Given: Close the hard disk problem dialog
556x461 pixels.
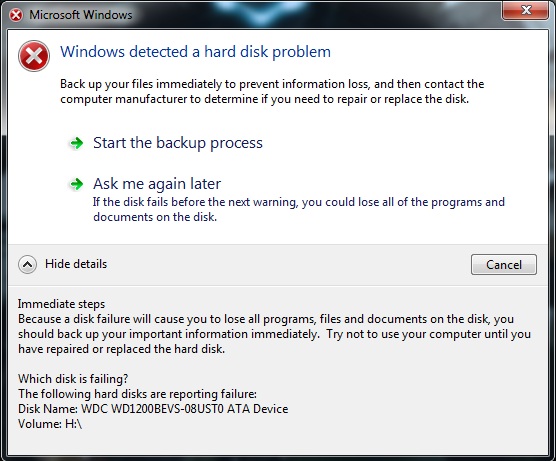Looking at the screenshot, I should tap(525, 10).
